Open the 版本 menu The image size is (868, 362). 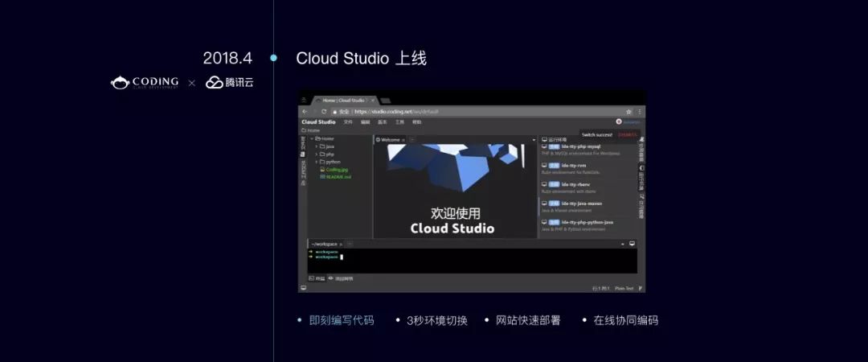pyautogui.click(x=383, y=122)
